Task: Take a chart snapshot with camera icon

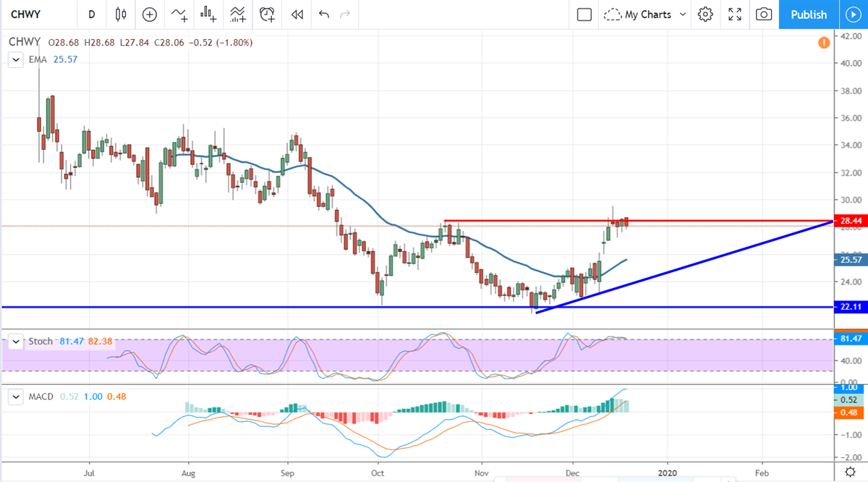Action: [x=764, y=14]
